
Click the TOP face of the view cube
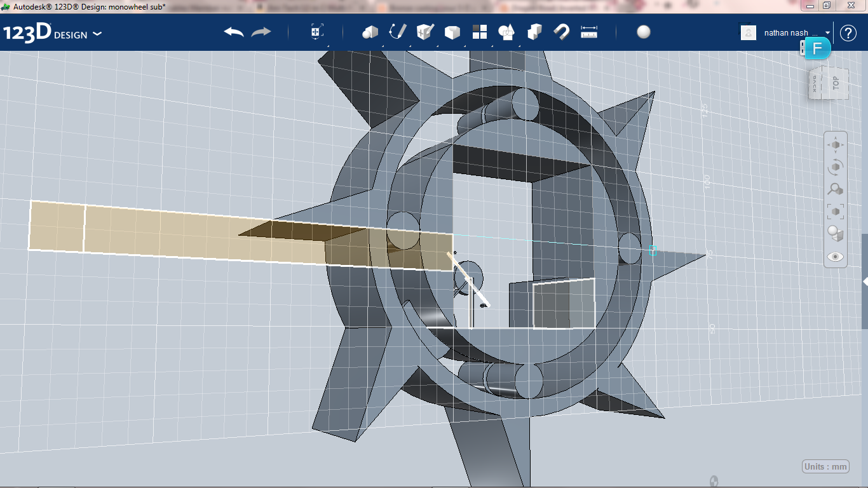pyautogui.click(x=836, y=83)
